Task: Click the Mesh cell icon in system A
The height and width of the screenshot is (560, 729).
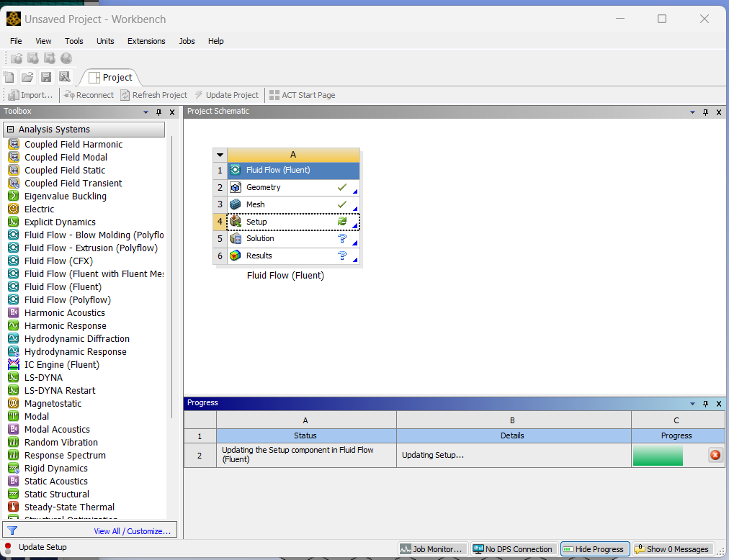Action: coord(236,204)
